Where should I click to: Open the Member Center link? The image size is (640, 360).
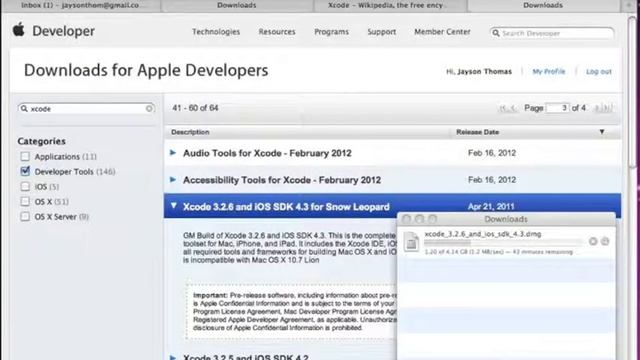[442, 32]
